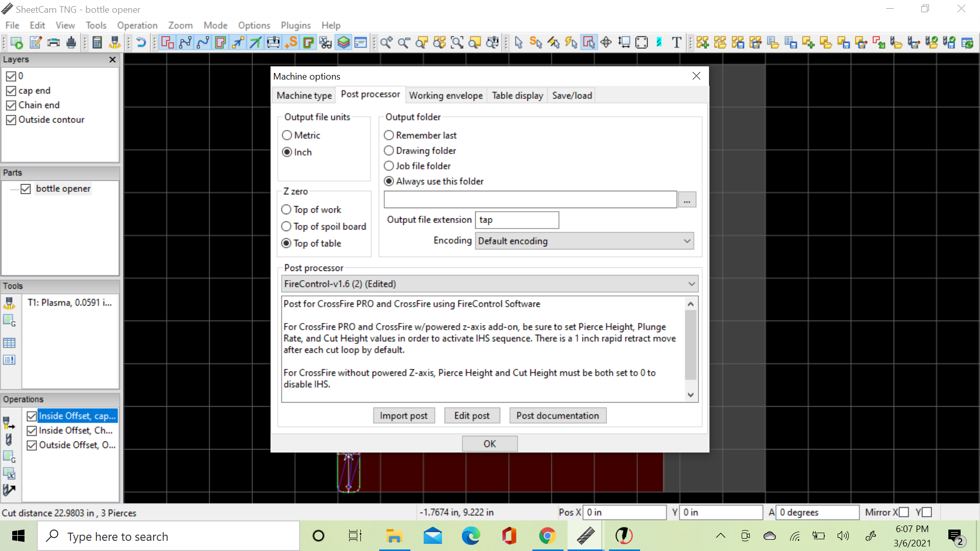980x551 pixels.
Task: Click the Undo arrow icon
Action: click(141, 42)
